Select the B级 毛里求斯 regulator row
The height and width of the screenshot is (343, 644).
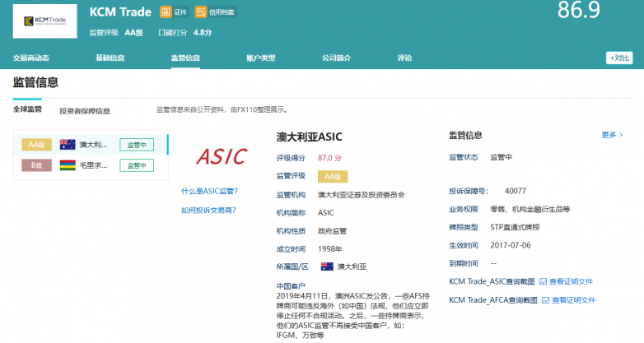click(91, 165)
